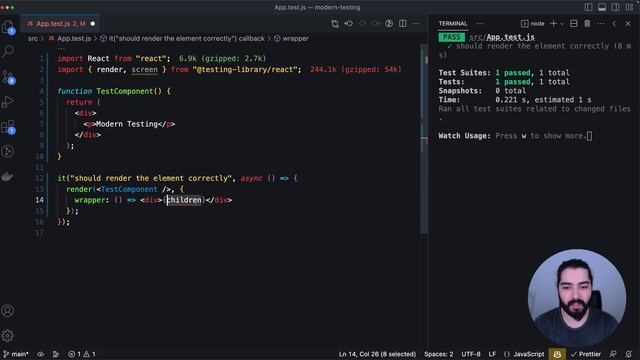
Task: Split the editor to the right
Action: [402, 24]
